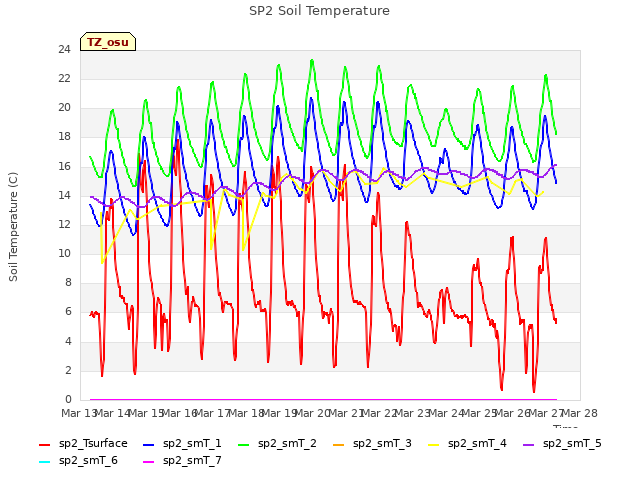The width and height of the screenshot is (640, 480).
Task: Toggle sp2_smT_6 legend entry
Action: coord(78,461)
